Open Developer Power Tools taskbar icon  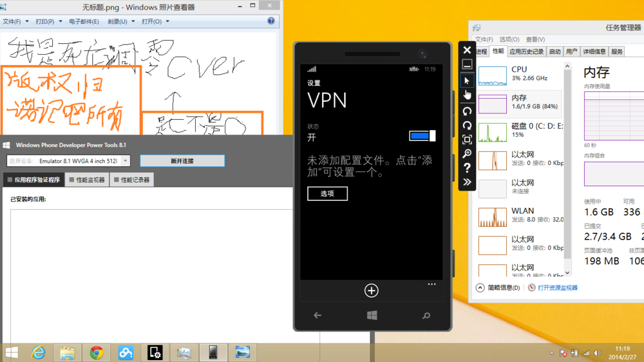[155, 352]
